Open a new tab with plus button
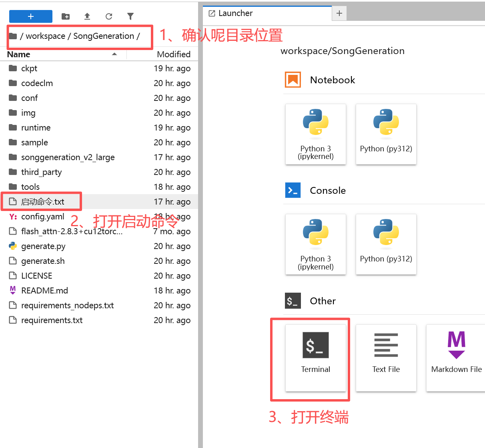The image size is (485, 448). (x=339, y=13)
